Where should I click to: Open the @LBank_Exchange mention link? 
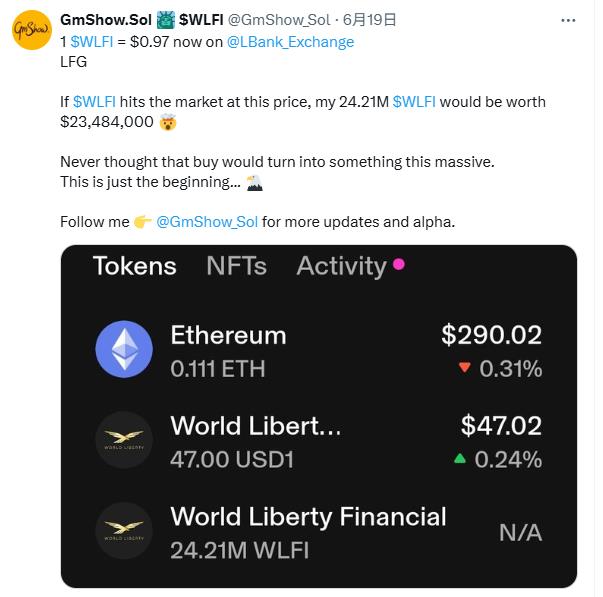pos(290,42)
